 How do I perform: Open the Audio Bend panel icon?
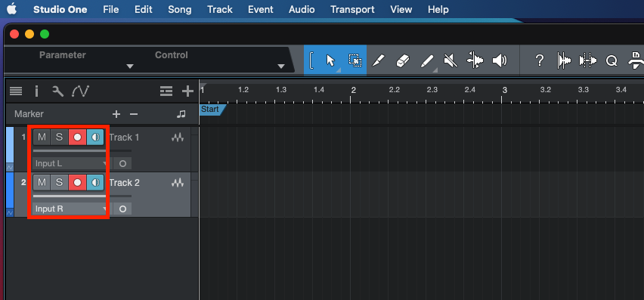point(588,60)
